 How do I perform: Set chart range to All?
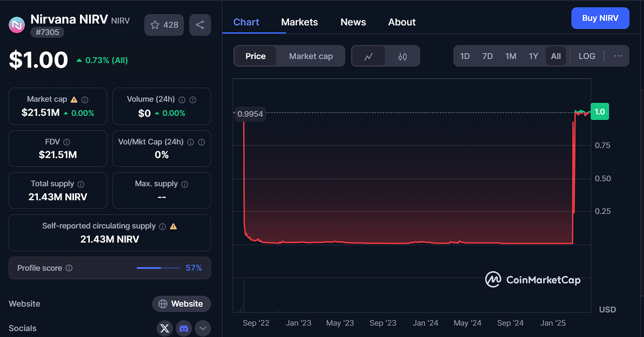click(x=556, y=56)
